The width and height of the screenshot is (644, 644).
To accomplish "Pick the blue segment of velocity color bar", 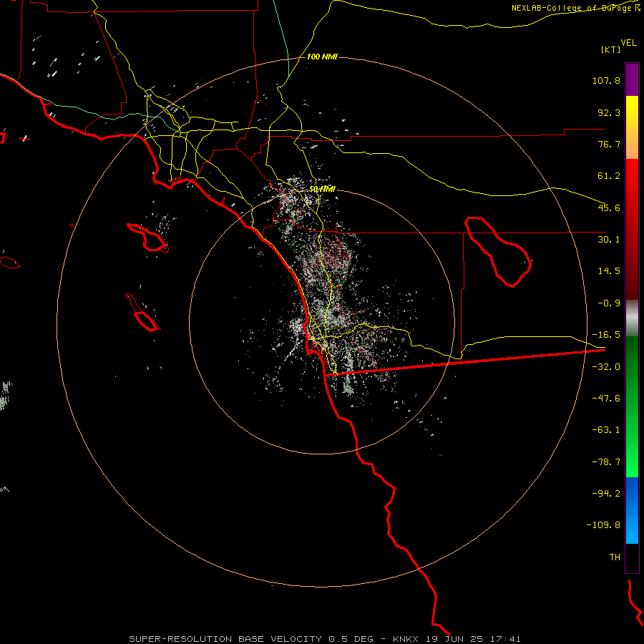I will (x=632, y=510).
